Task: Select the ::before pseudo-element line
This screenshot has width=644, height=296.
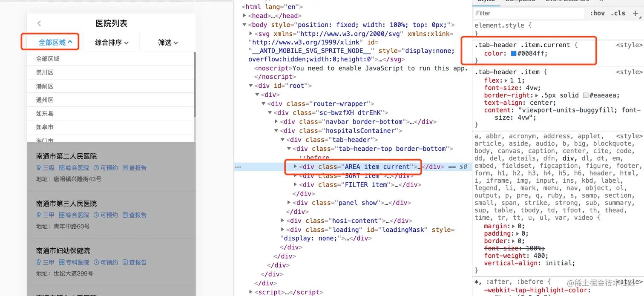Action: 314,158
